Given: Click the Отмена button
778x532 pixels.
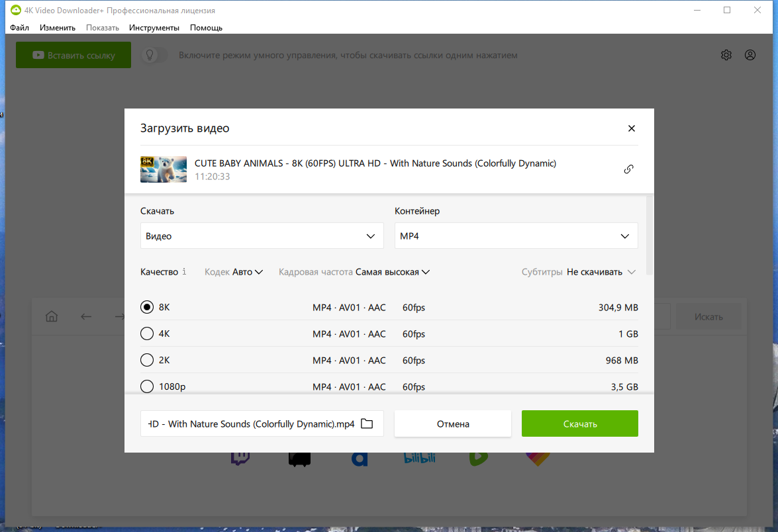Looking at the screenshot, I should [x=452, y=423].
